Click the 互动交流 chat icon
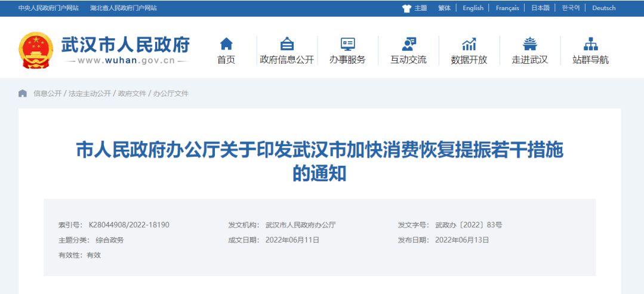Screen dimensions: 644x294 409,44
